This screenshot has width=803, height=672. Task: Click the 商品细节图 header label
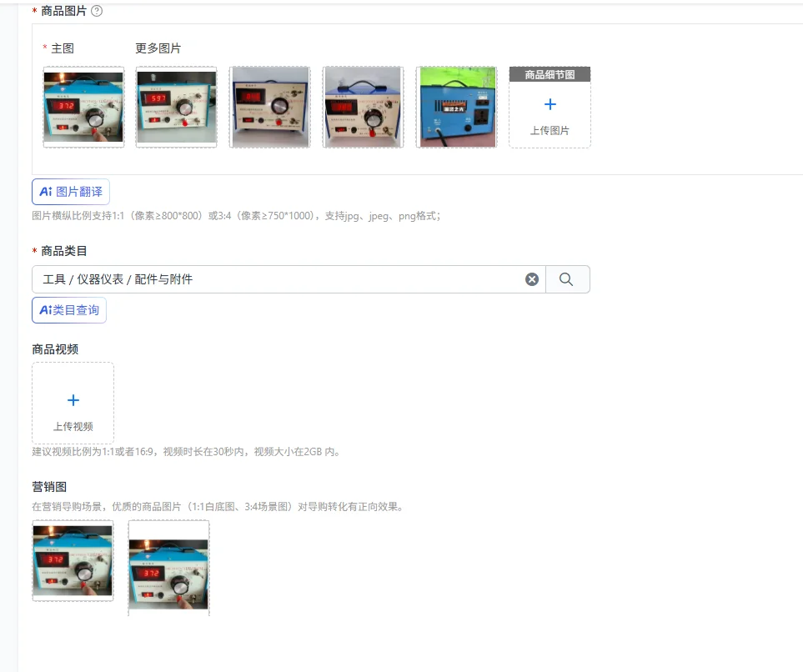click(550, 74)
